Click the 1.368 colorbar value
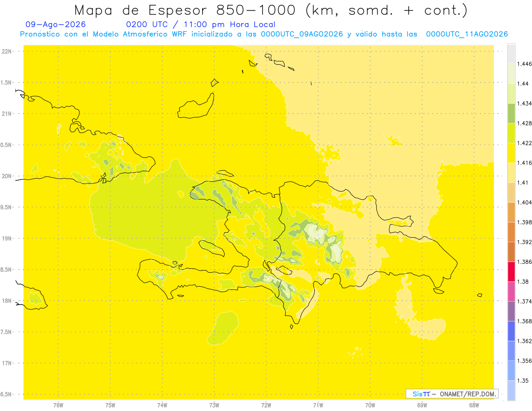The width and height of the screenshot is (532, 411). 524,321
